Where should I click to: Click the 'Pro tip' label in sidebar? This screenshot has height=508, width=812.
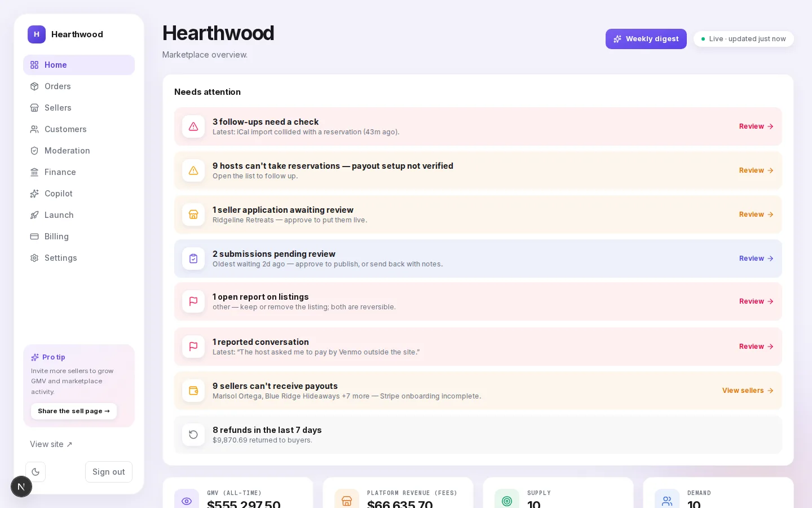[x=54, y=357]
